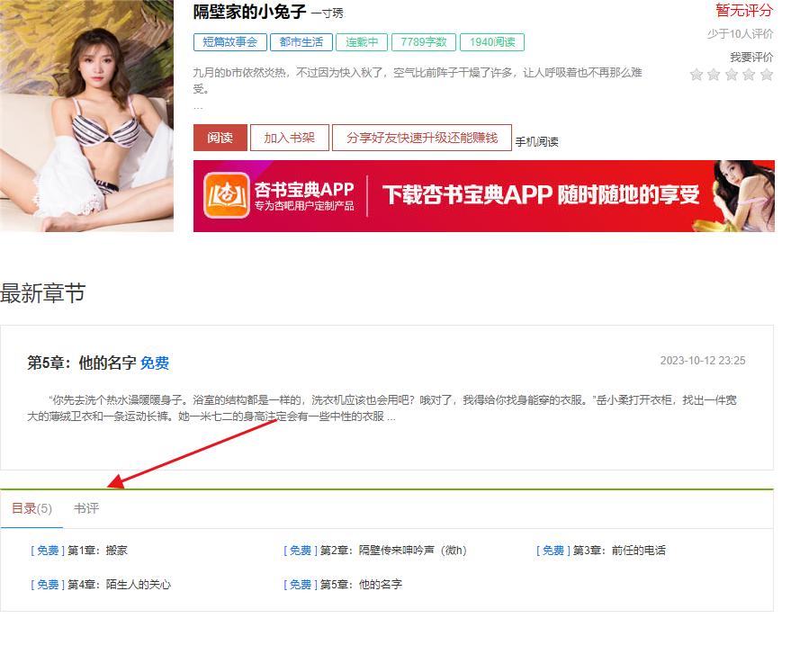Click the fifth rating star
This screenshot has width=791, height=672.
[x=767, y=75]
